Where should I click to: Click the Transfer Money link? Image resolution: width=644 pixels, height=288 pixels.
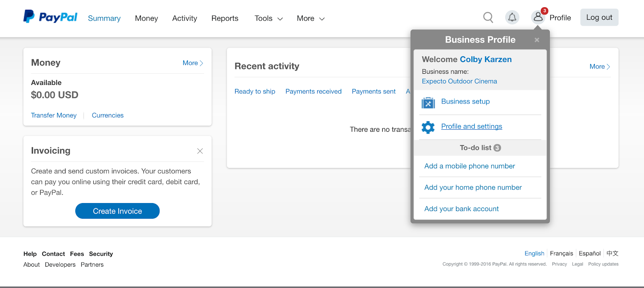click(54, 115)
